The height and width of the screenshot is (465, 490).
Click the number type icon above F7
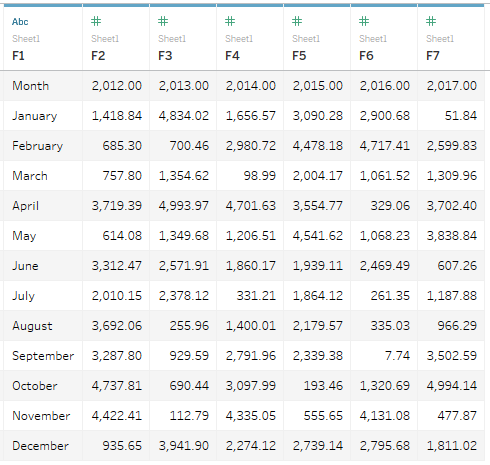click(431, 21)
